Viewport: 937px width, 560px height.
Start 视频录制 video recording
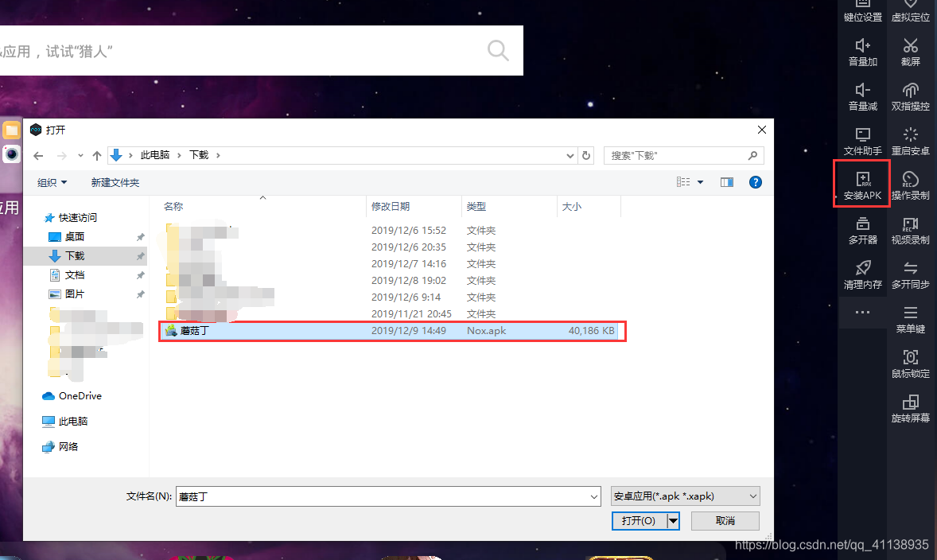(910, 231)
